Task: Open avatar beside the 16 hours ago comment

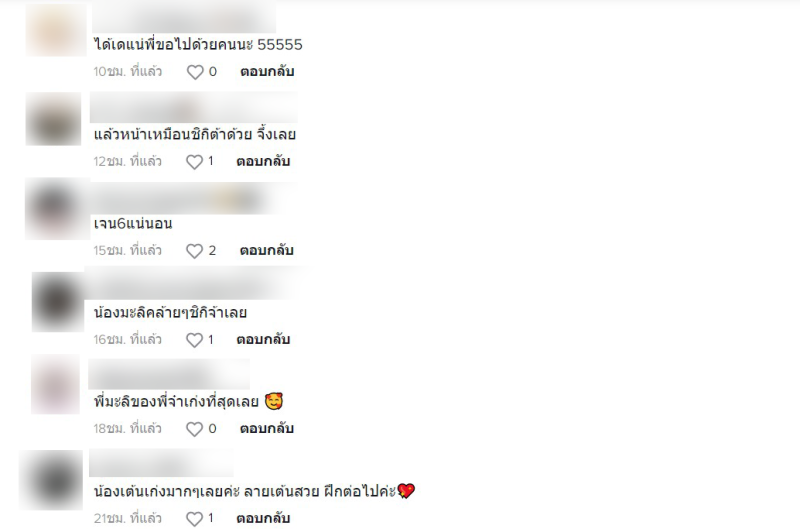Action: tap(58, 302)
